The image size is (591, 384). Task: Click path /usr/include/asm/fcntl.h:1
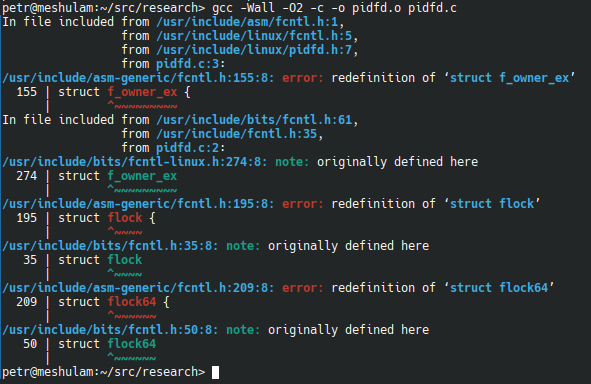click(247, 22)
